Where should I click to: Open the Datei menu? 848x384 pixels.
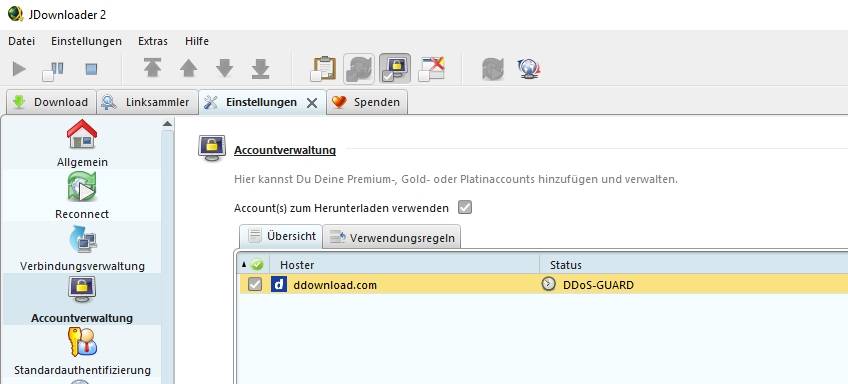click(22, 41)
